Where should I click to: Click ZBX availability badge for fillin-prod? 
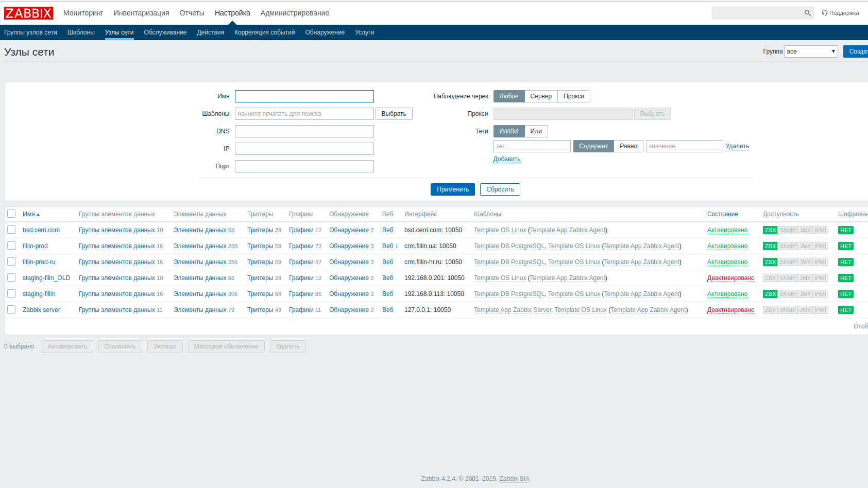click(770, 246)
